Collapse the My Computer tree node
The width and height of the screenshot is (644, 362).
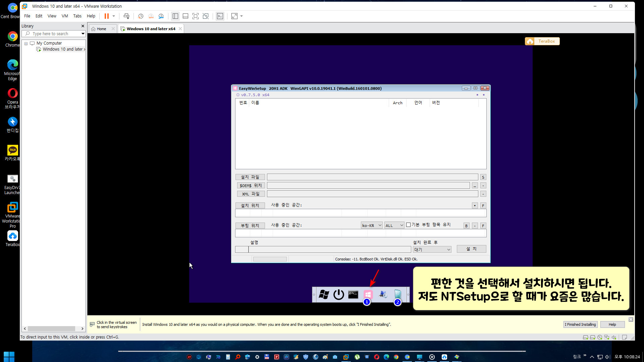coord(26,44)
